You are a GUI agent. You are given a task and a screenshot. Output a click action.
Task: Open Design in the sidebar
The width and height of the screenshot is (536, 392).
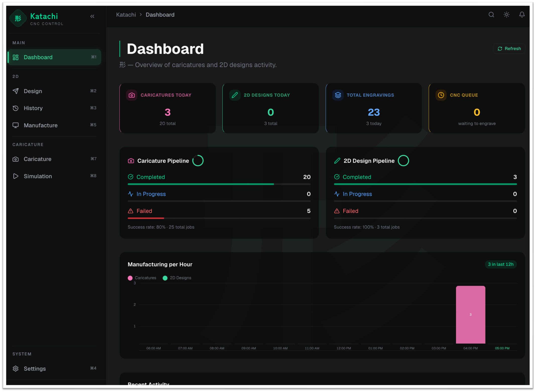coord(54,91)
